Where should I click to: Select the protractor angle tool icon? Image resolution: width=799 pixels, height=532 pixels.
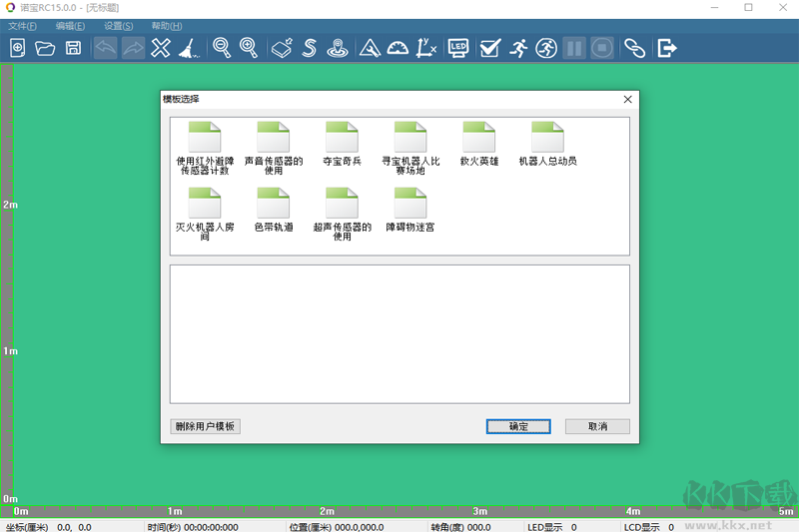[398, 48]
